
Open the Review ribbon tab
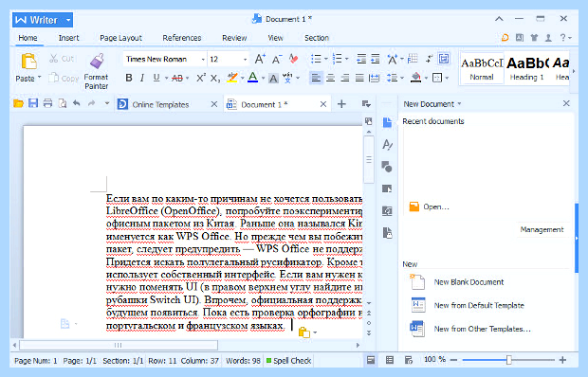click(234, 38)
